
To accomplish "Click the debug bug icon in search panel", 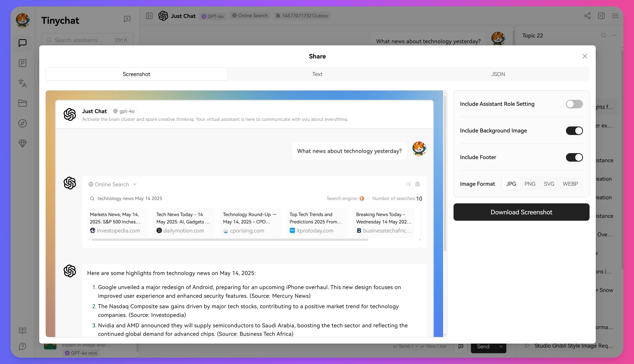I will tap(417, 184).
